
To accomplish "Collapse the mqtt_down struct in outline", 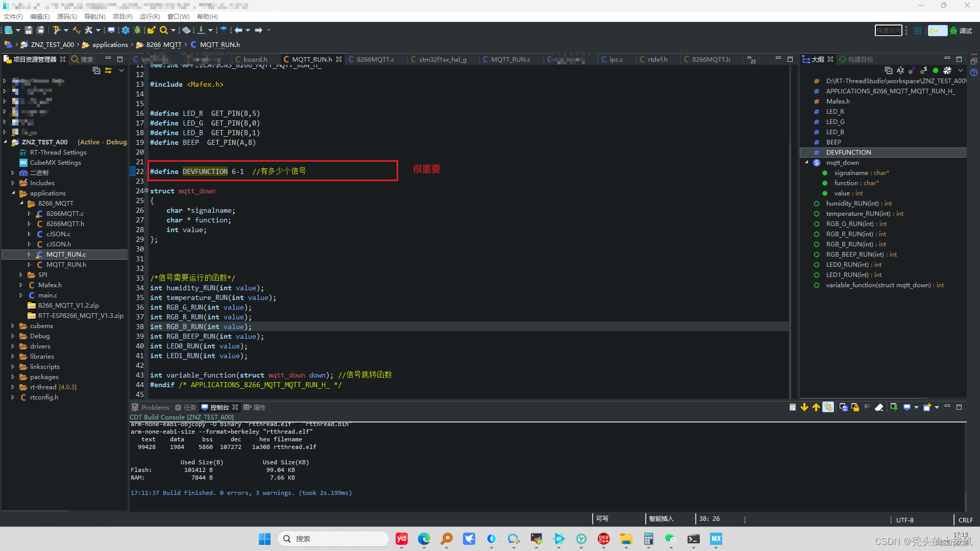I will pyautogui.click(x=807, y=162).
